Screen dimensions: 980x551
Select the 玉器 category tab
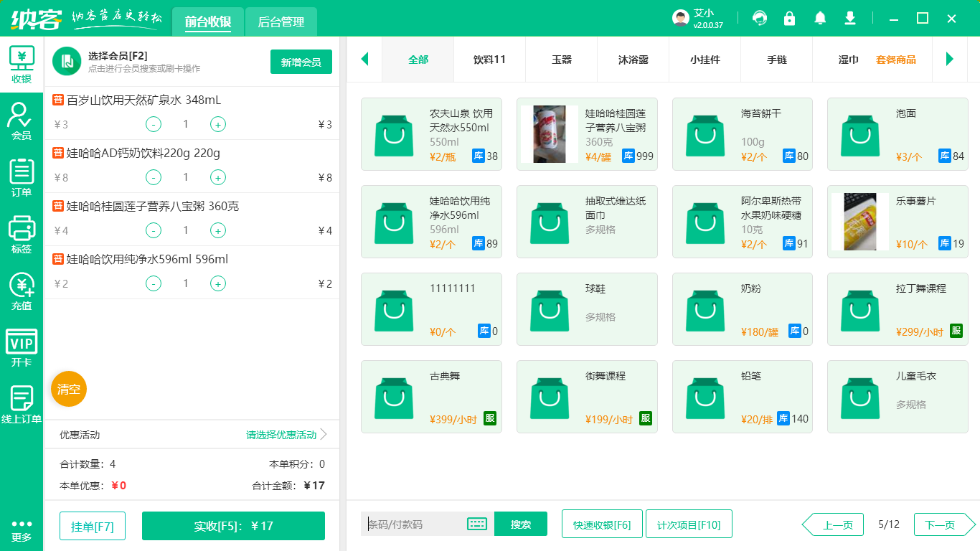[x=562, y=60]
